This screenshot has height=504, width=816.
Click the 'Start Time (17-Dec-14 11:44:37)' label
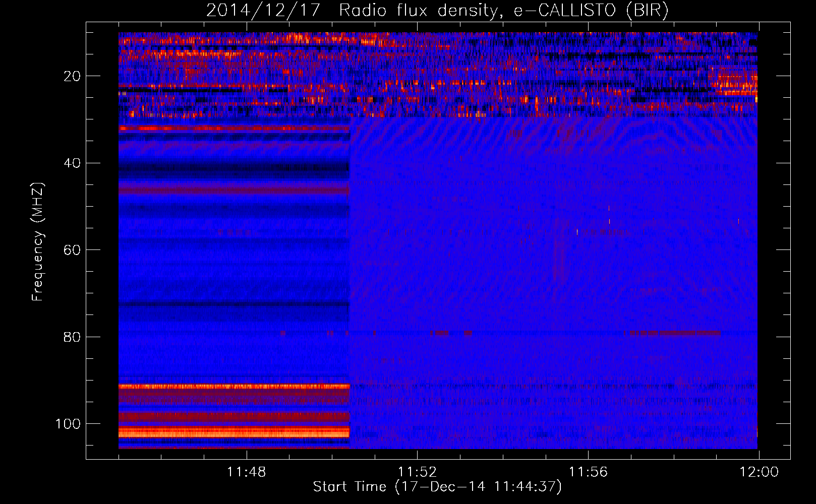click(x=437, y=487)
